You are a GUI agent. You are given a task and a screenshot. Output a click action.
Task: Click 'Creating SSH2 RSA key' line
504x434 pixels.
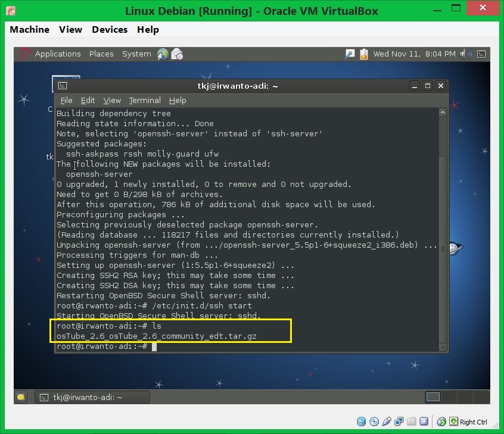pyautogui.click(x=176, y=275)
